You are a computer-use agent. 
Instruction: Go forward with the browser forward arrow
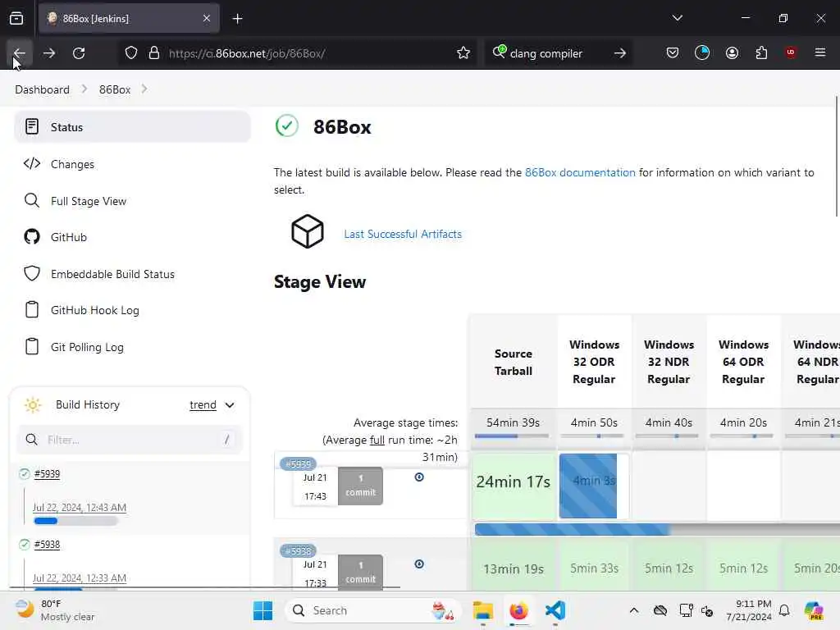49,53
